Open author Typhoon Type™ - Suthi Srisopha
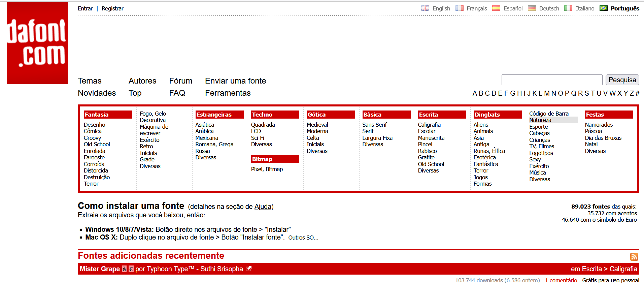Viewport: 644px width, 283px height. coord(195,269)
